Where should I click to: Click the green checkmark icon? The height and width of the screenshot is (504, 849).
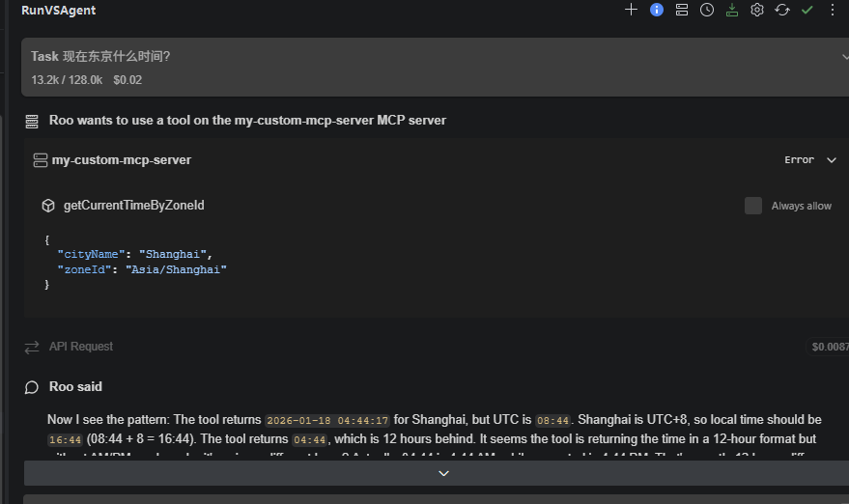click(x=807, y=10)
